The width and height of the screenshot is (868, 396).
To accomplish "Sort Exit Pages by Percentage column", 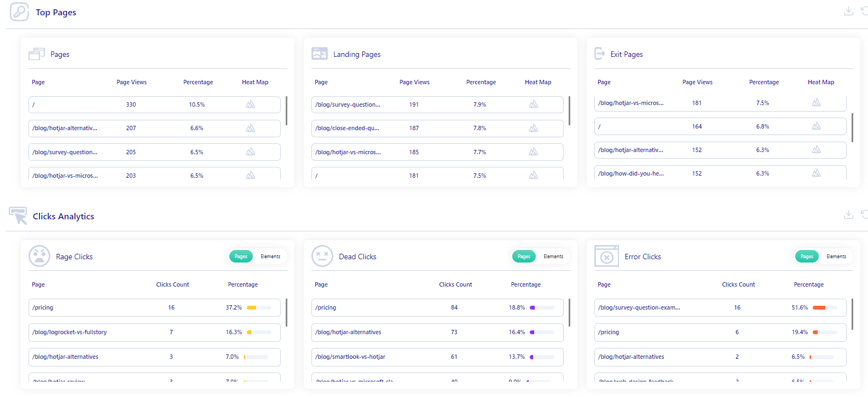I will 764,82.
